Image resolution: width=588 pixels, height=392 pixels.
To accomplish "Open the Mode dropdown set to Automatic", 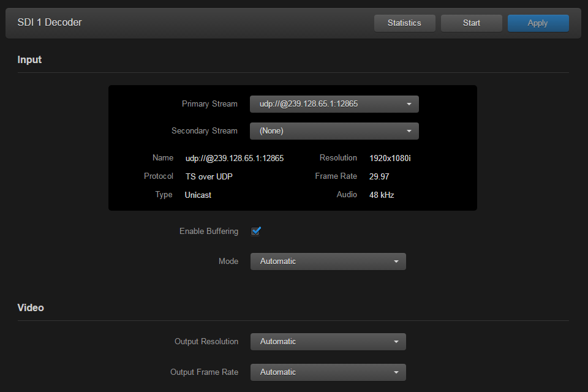I will [x=328, y=261].
